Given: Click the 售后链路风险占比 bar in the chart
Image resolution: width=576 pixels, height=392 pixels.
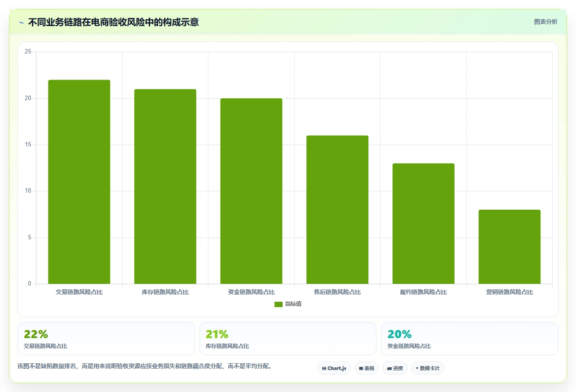Looking at the screenshot, I should point(337,210).
